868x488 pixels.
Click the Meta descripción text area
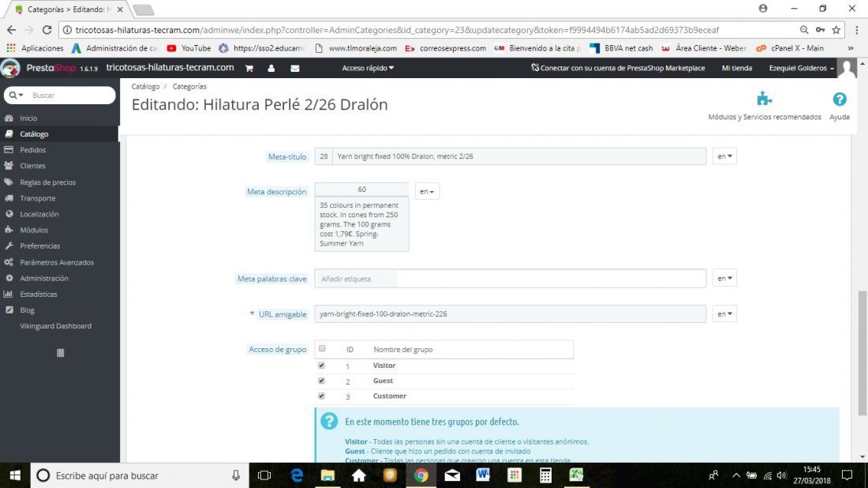(361, 224)
